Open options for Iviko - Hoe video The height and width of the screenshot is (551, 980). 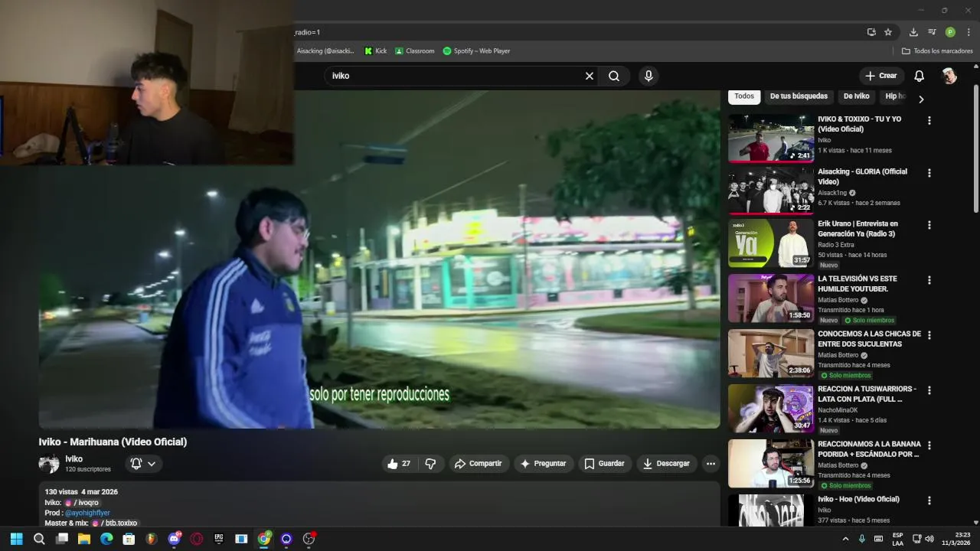point(929,501)
